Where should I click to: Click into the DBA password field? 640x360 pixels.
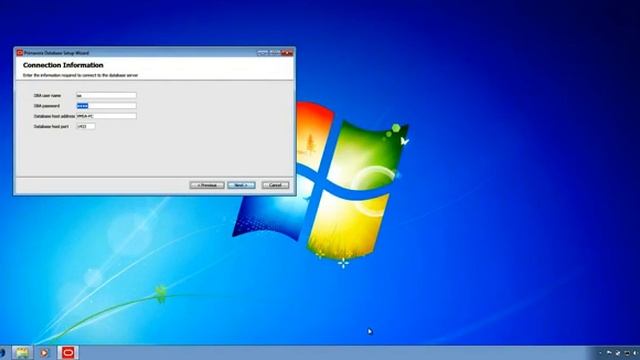[107, 106]
